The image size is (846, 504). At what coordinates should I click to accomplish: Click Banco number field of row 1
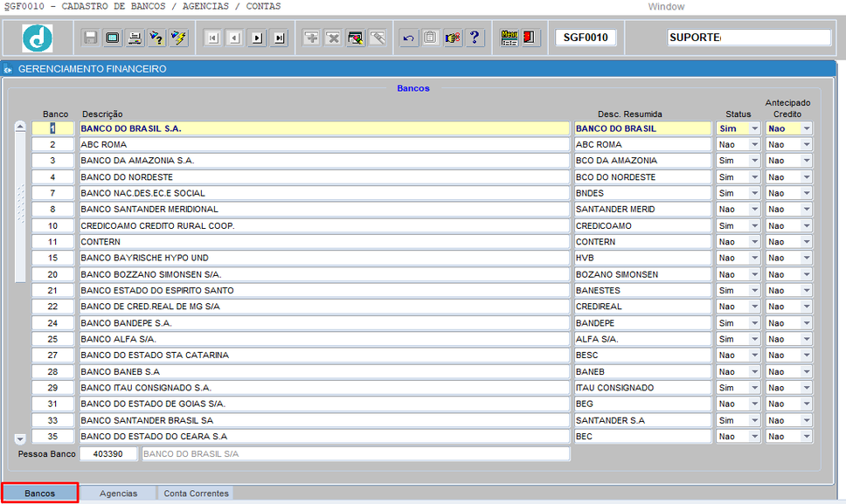52,128
